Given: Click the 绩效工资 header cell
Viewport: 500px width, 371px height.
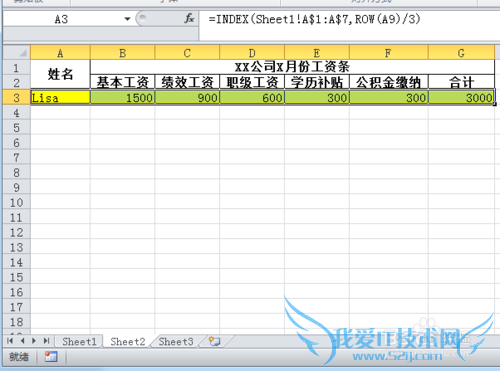Looking at the screenshot, I should pos(187,82).
